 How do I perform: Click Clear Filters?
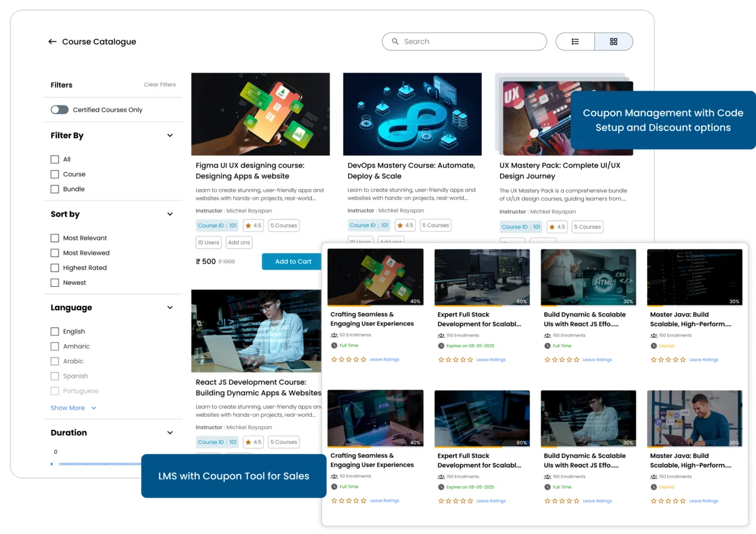(159, 84)
